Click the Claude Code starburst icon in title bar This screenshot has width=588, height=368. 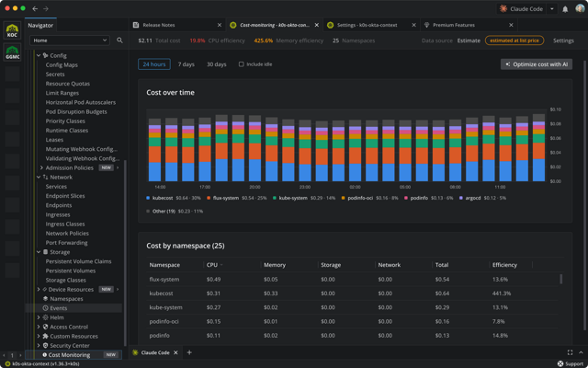[x=503, y=8]
